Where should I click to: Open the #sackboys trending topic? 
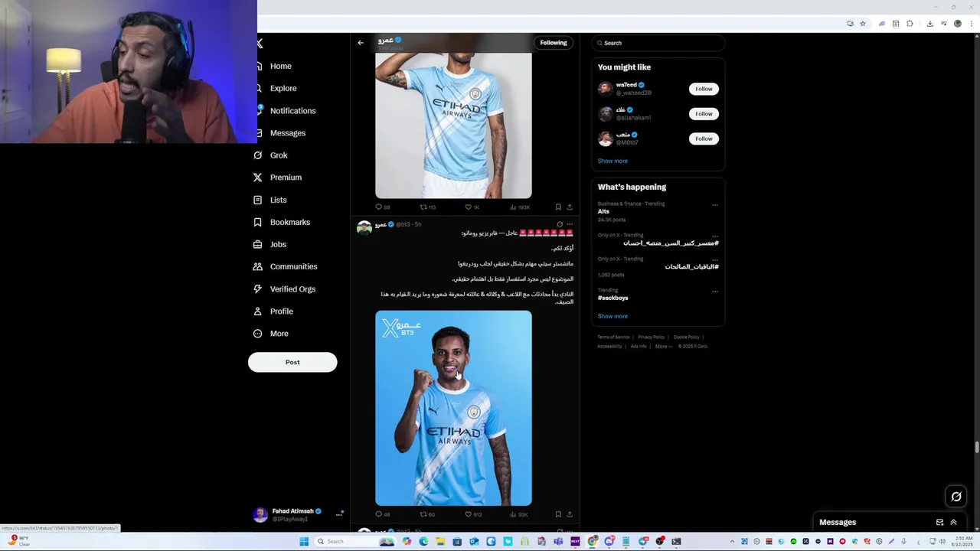[x=613, y=298]
